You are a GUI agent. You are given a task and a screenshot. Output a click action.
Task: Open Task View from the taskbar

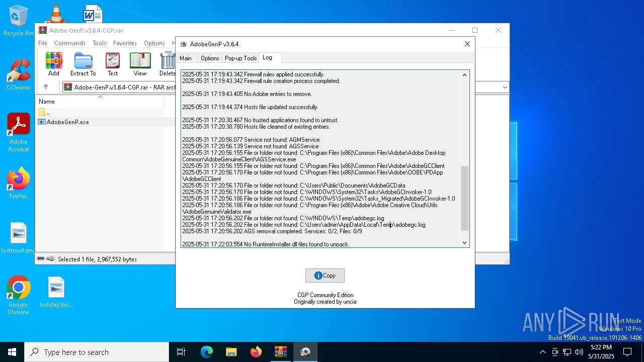(x=181, y=352)
